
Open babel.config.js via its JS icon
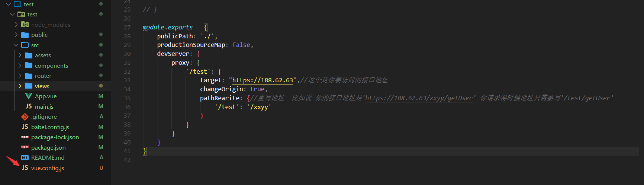click(x=25, y=127)
